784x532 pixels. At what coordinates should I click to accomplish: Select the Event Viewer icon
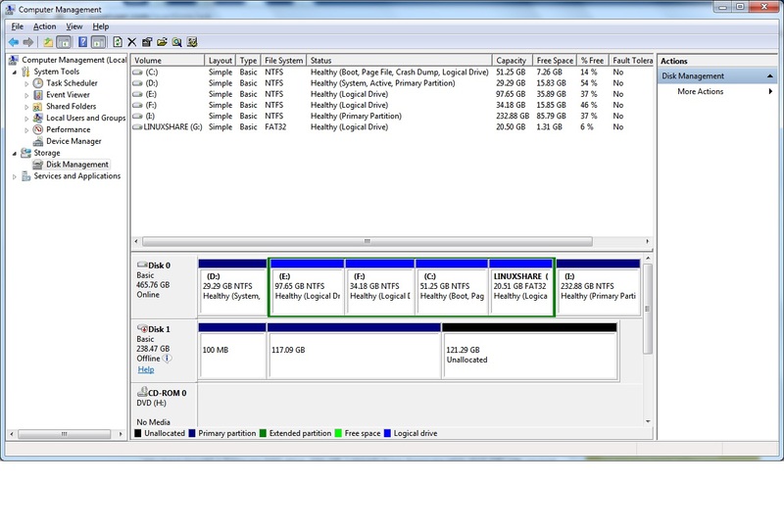pyautogui.click(x=38, y=95)
